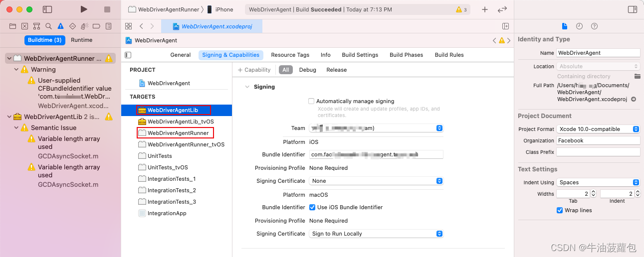
Task: Toggle the Wrap lines checkbox
Action: coord(560,210)
